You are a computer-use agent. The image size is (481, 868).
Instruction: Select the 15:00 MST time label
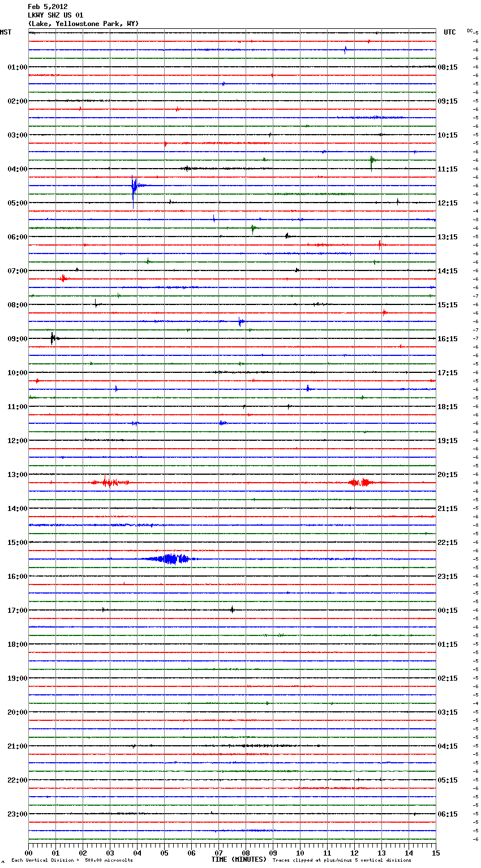click(17, 543)
